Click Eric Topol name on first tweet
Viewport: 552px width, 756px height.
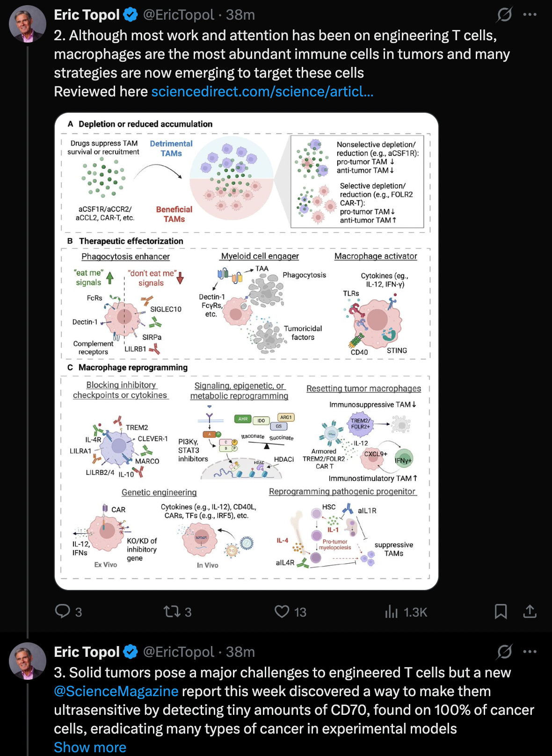[87, 15]
